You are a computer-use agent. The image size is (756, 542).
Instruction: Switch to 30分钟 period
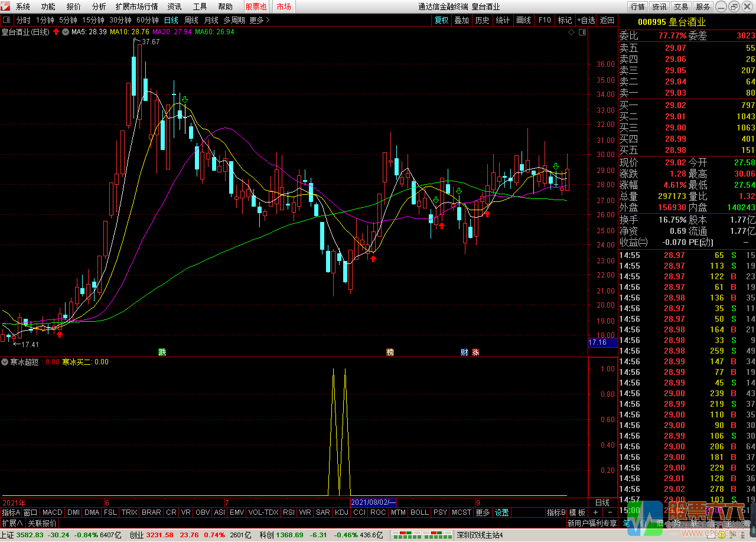[120, 20]
